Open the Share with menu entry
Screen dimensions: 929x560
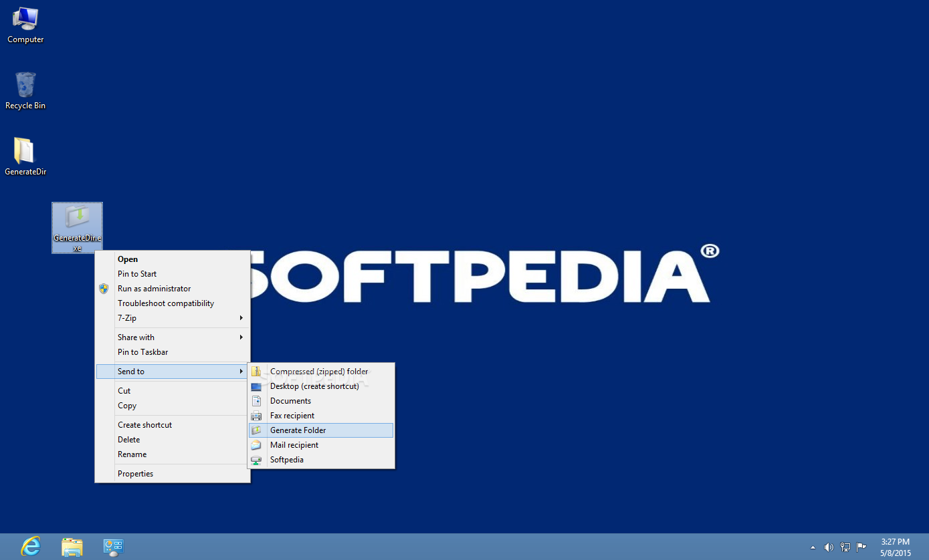pyautogui.click(x=173, y=337)
